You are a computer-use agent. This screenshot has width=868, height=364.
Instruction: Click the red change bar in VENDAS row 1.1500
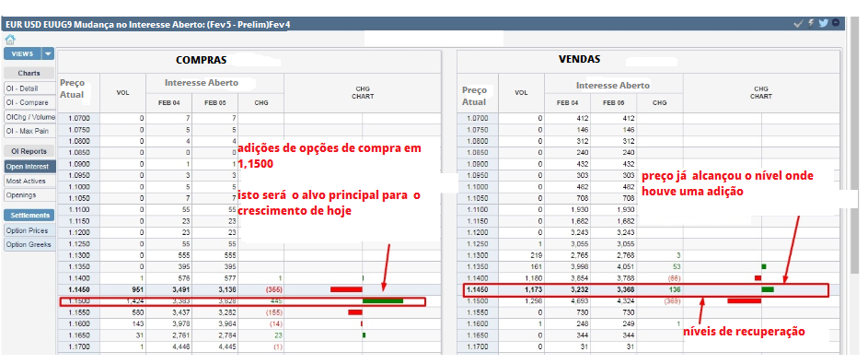(x=744, y=300)
